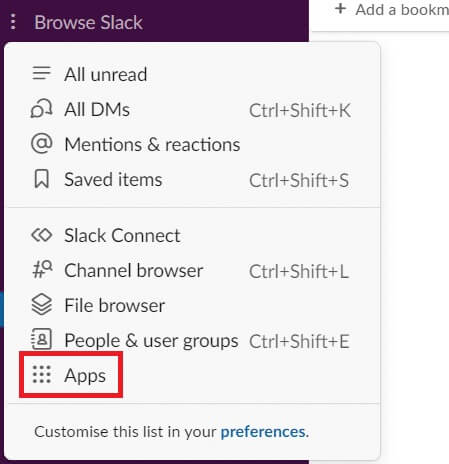
Task: Click the Ctrl+Shift+S shortcut label
Action: [x=299, y=180]
